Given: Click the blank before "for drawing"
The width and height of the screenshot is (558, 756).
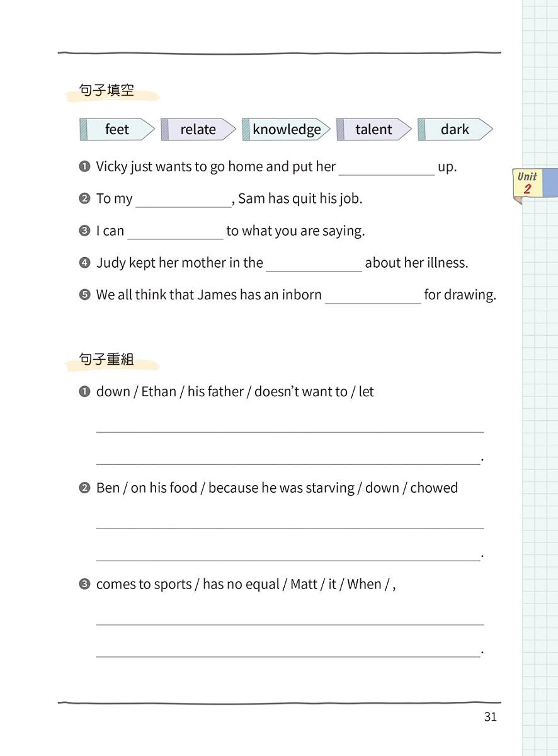Looking at the screenshot, I should pos(373,297).
